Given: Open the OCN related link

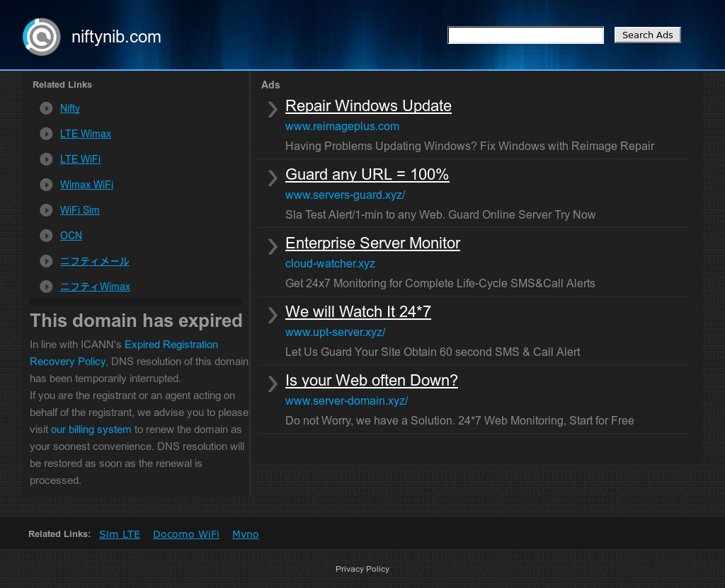Looking at the screenshot, I should (71, 236).
